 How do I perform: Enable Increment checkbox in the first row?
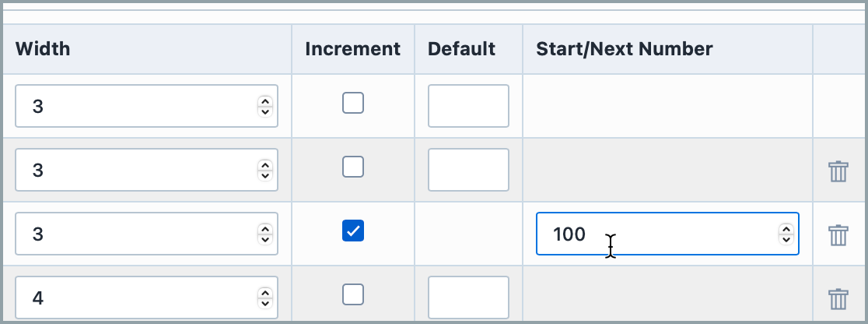(353, 103)
